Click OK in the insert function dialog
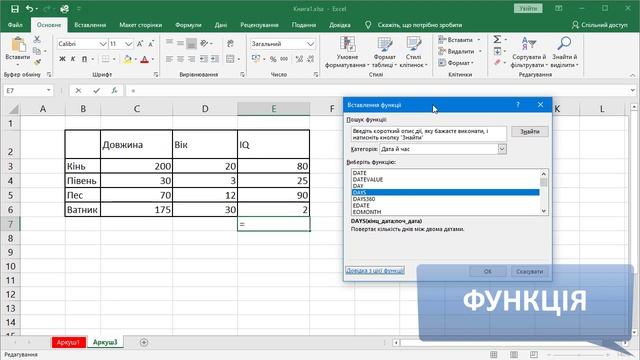Image resolution: width=640 pixels, height=360 pixels. [x=488, y=271]
